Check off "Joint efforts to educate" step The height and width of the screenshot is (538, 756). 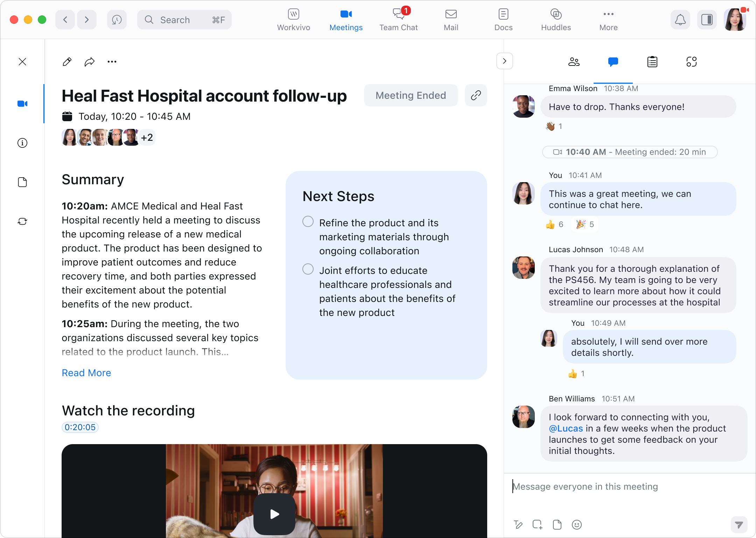(x=308, y=269)
